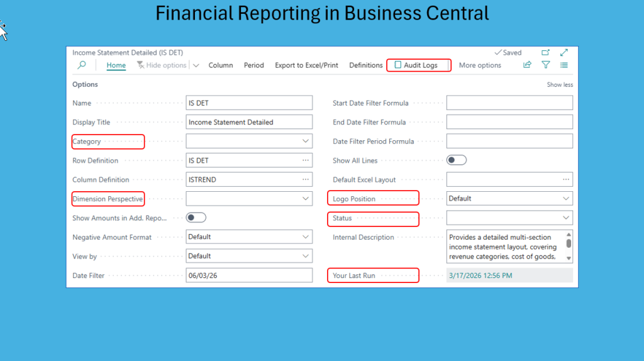Screen dimensions: 644x361
Task: Click the search magnifier icon
Action: 81,65
